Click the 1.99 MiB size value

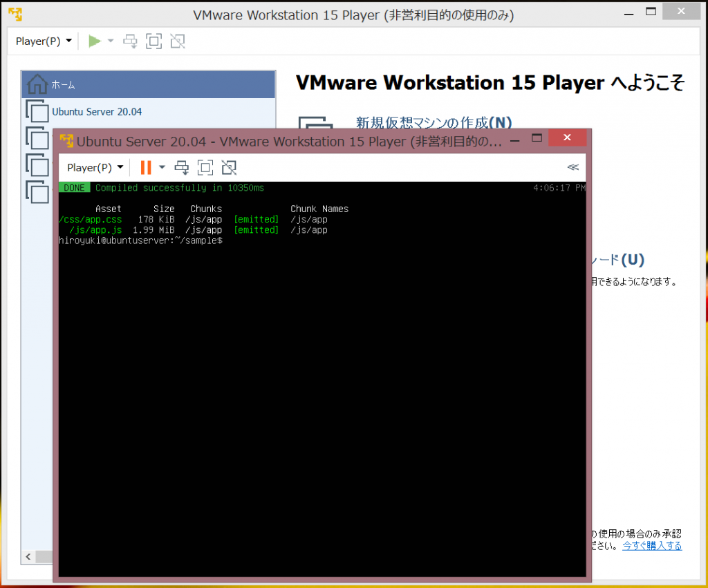click(153, 230)
